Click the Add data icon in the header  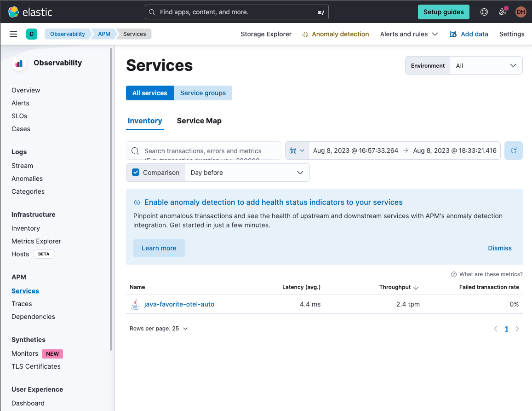(452, 34)
